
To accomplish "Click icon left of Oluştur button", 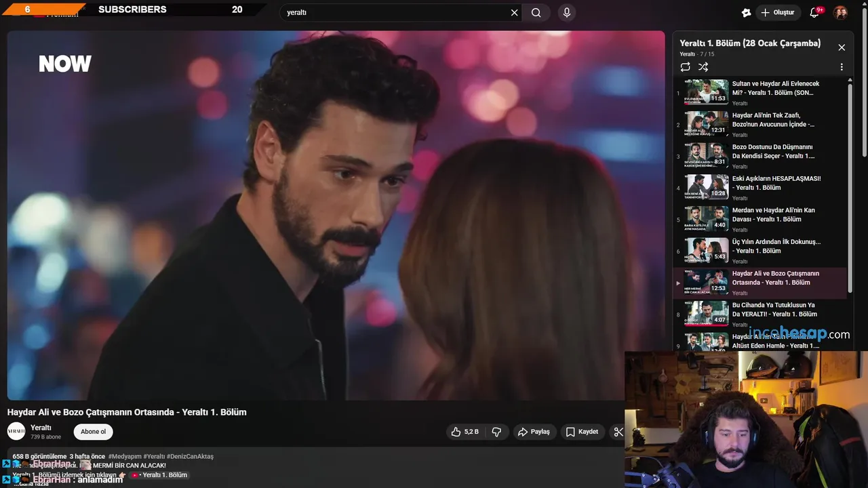I will point(746,12).
